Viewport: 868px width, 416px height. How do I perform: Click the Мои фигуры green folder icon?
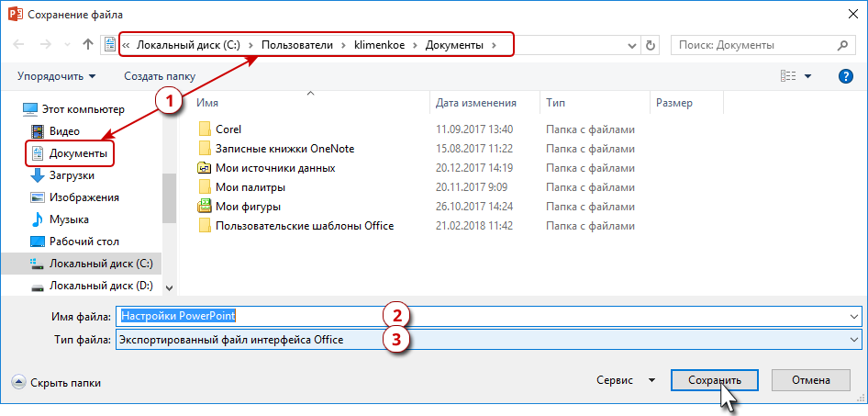205,207
